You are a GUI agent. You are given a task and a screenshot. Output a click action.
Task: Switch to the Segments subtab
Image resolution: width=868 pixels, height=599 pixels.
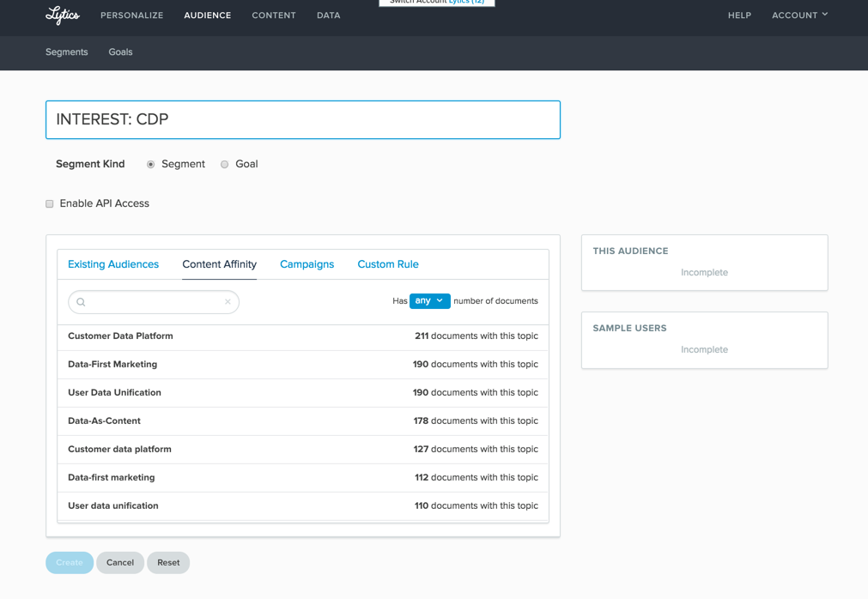tap(66, 52)
